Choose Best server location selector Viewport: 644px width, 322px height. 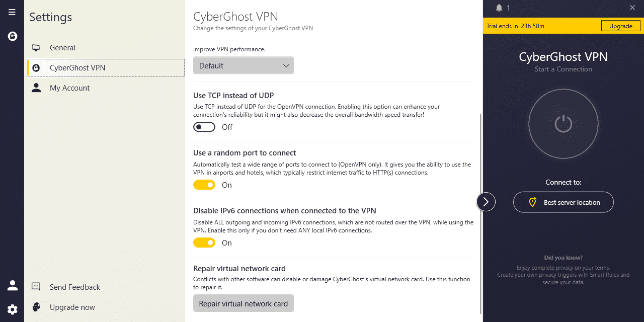coord(563,202)
